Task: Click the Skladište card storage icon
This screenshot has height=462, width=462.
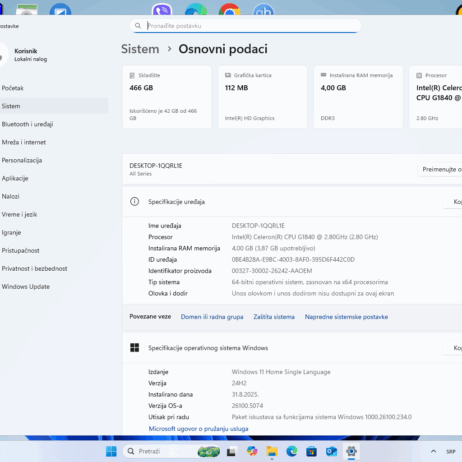Action: [132, 75]
